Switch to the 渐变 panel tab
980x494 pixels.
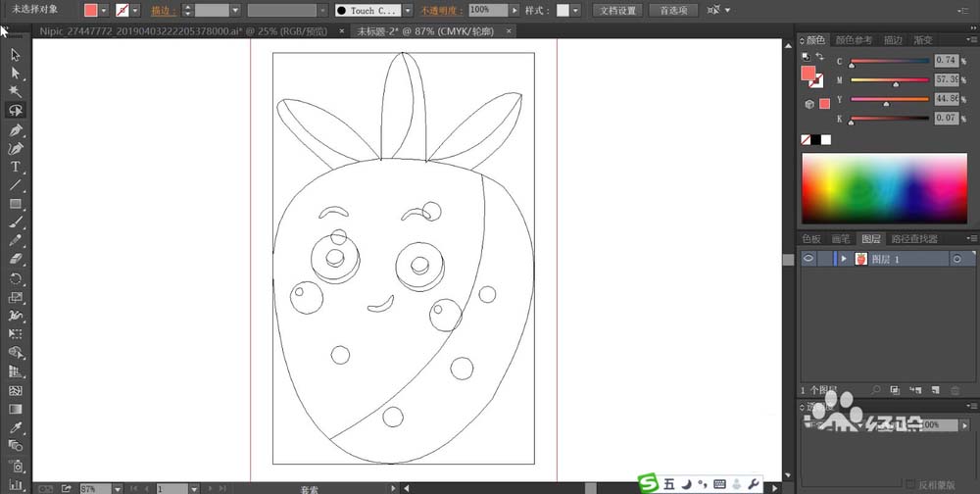tap(922, 40)
